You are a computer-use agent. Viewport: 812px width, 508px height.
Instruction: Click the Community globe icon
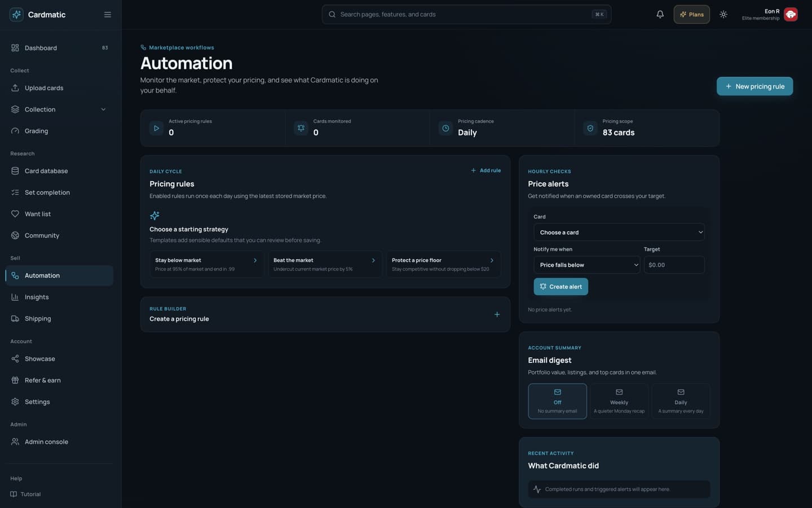pos(15,235)
